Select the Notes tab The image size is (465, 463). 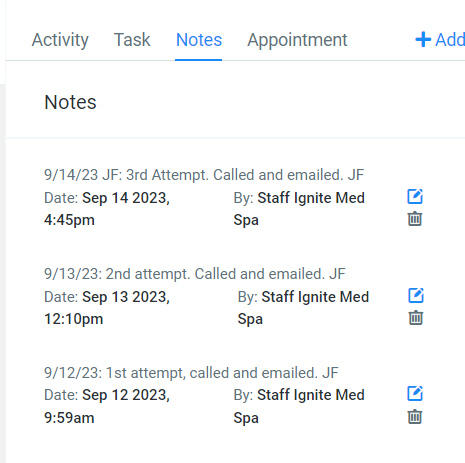click(199, 40)
